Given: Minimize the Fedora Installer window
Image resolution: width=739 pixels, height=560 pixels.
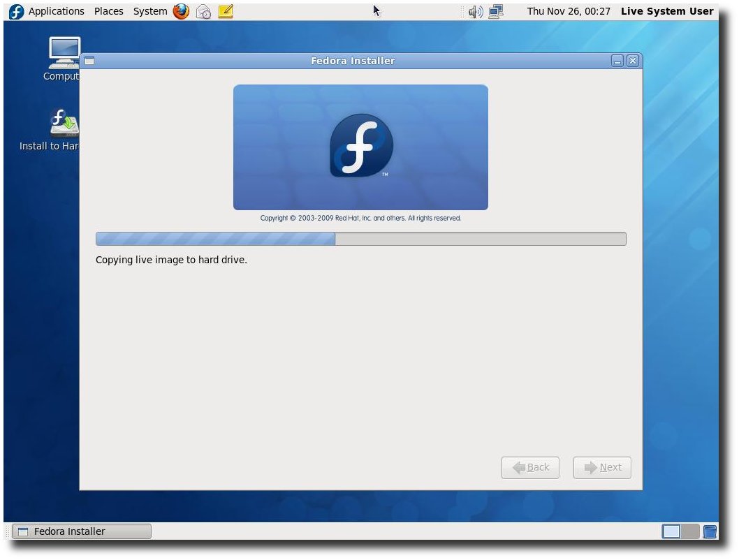Looking at the screenshot, I should pos(617,61).
